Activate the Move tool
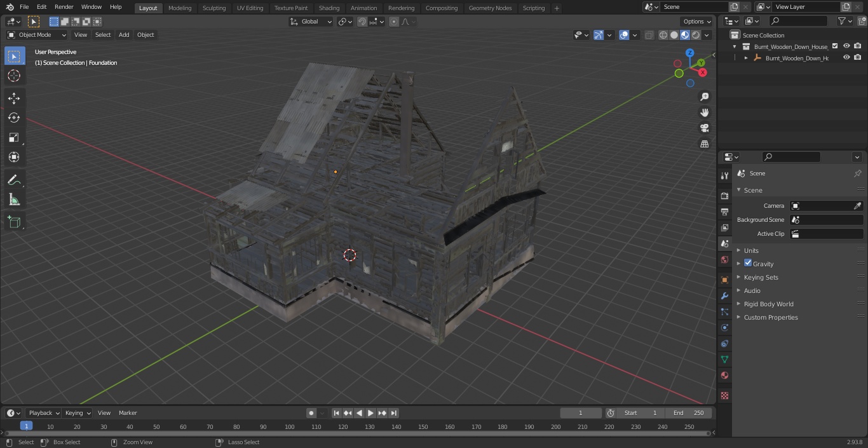The image size is (868, 448). [x=14, y=98]
